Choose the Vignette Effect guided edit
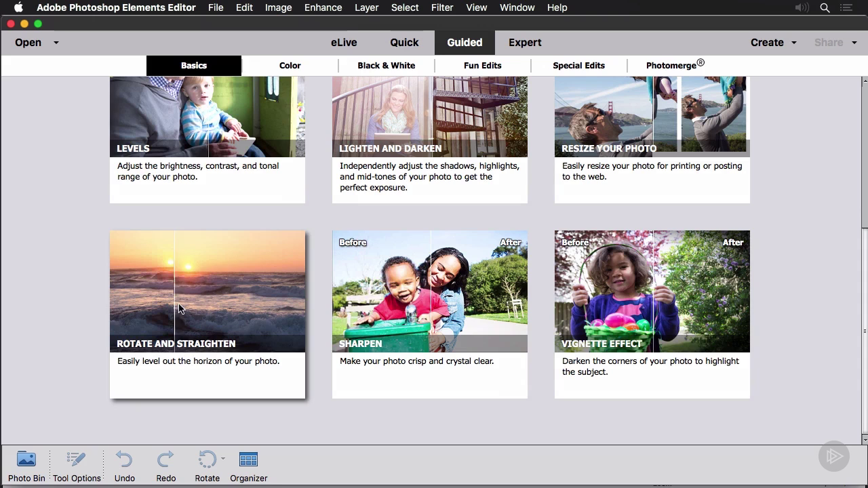 652,291
